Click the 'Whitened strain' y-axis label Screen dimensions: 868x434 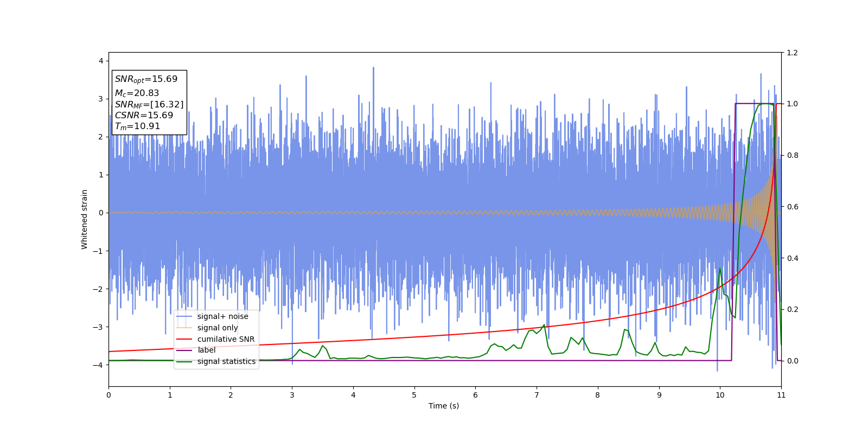(x=85, y=219)
